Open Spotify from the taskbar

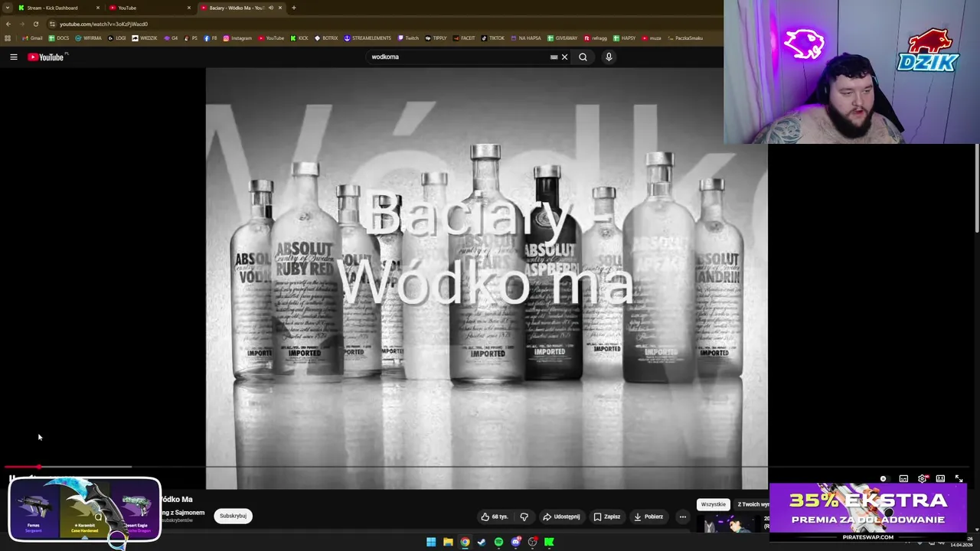pos(498,542)
